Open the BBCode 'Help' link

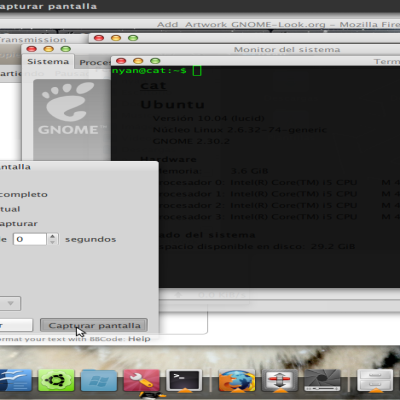tap(139, 339)
